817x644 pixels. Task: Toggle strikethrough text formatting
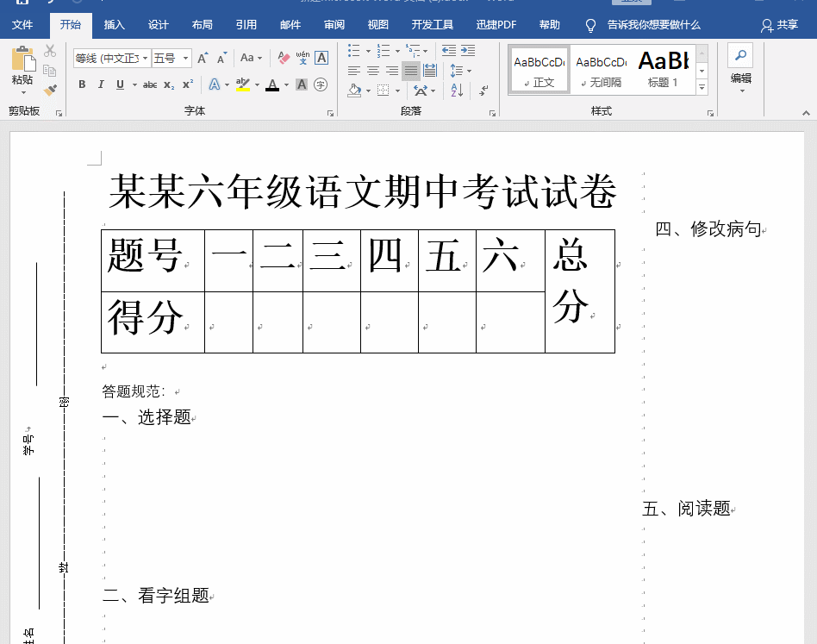150,84
